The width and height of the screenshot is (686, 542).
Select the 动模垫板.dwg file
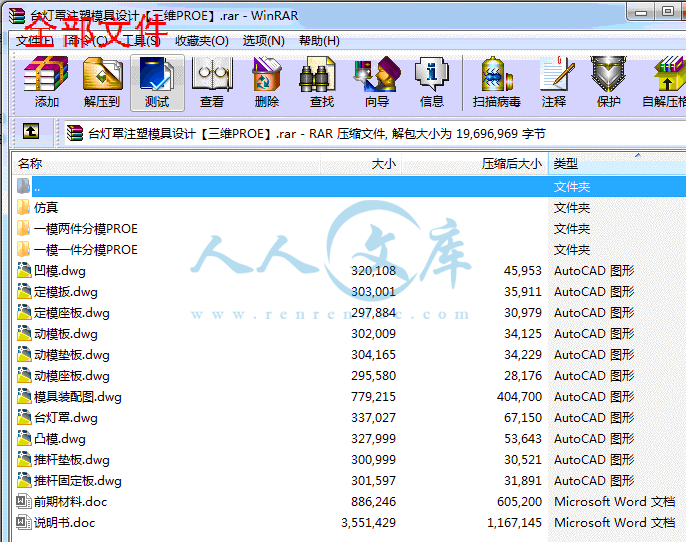72,355
